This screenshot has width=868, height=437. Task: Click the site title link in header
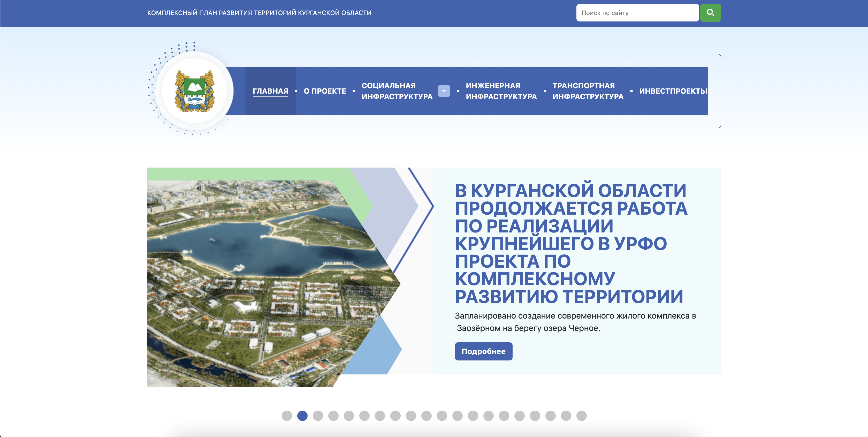click(x=259, y=13)
